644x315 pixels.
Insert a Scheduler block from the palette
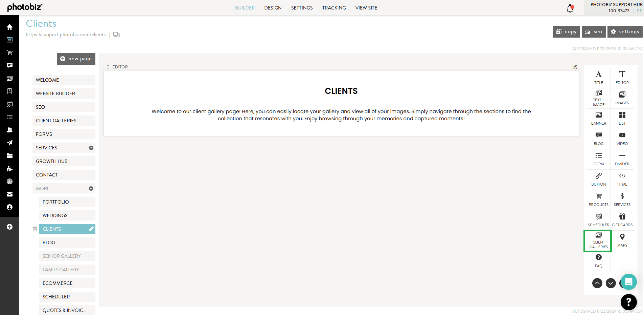click(598, 220)
